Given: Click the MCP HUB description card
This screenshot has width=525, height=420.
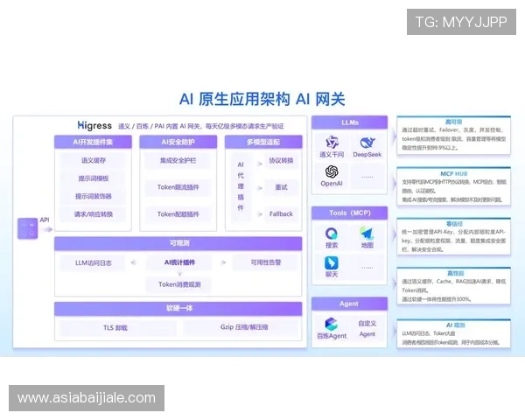Looking at the screenshot, I should click(x=453, y=185).
